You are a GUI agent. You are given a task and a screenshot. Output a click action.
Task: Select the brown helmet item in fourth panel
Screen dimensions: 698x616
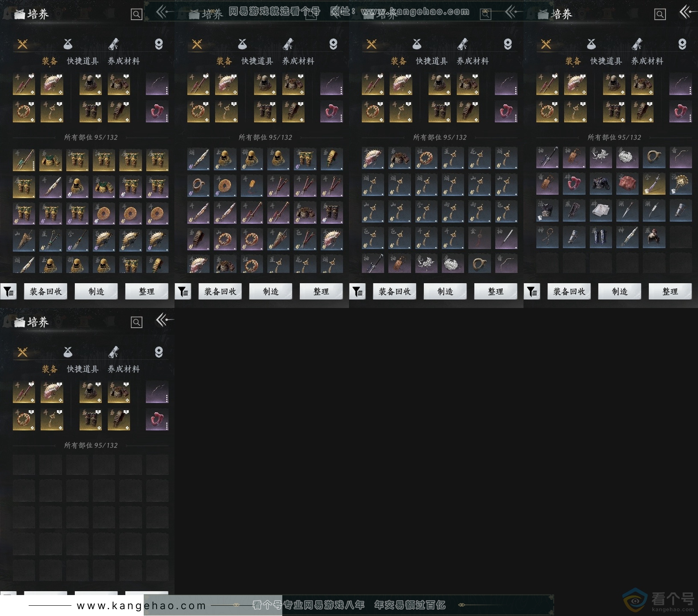pyautogui.click(x=654, y=237)
